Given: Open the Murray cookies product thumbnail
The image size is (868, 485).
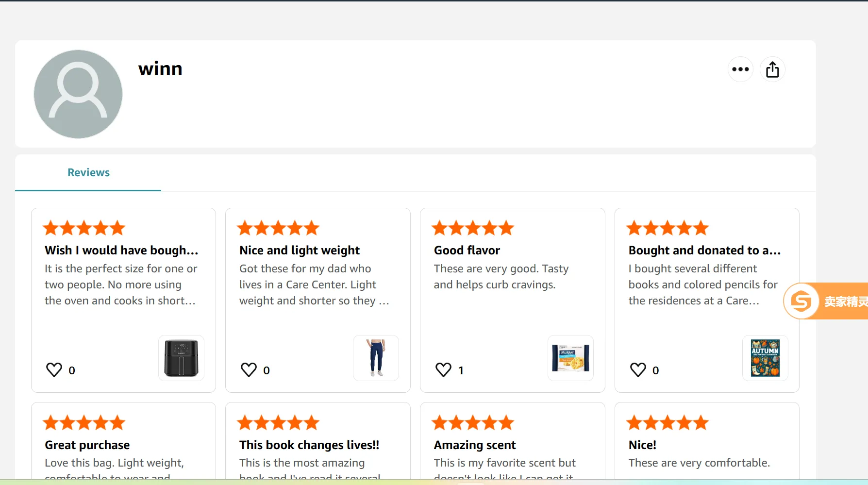Looking at the screenshot, I should pos(570,358).
